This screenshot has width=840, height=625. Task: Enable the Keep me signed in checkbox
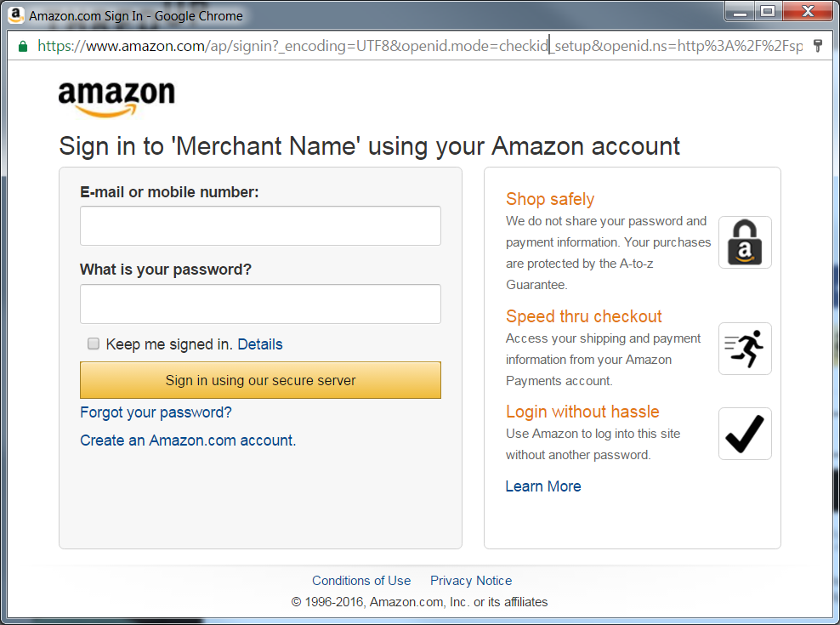[x=94, y=344]
